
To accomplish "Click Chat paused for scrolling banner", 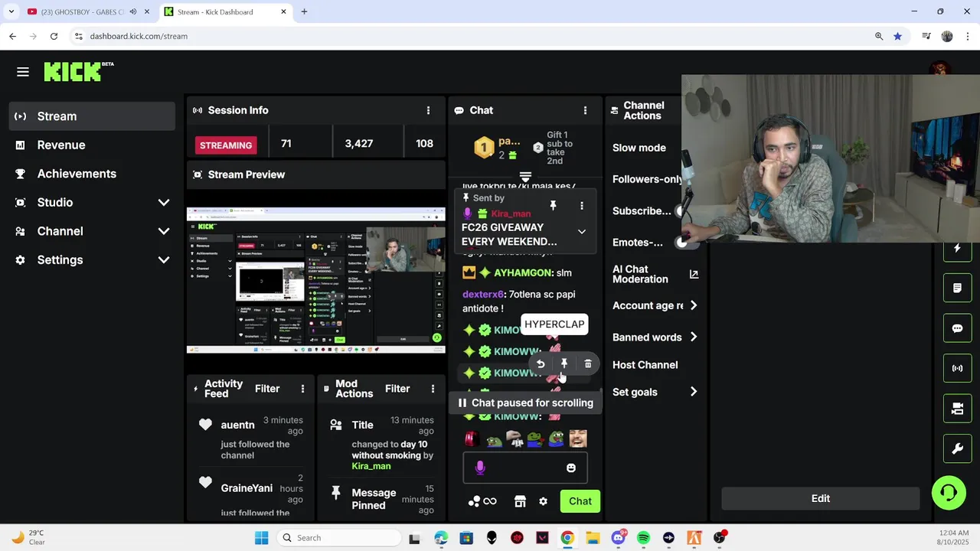I will point(525,403).
